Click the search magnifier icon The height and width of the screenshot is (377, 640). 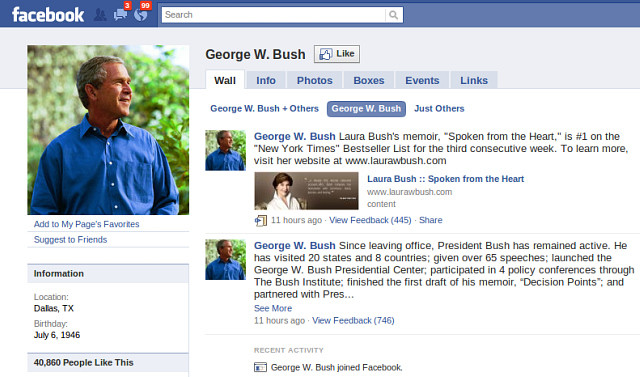point(393,15)
